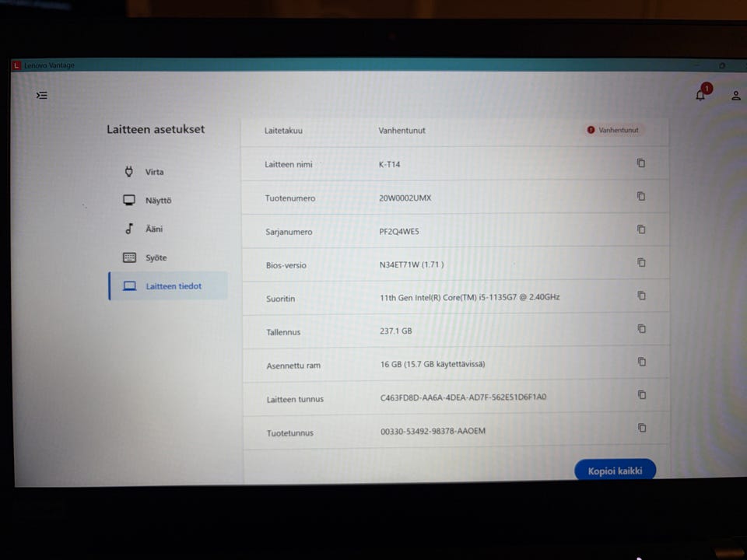Open the hamburger navigation menu
Screen dimensions: 747x560
(42, 95)
